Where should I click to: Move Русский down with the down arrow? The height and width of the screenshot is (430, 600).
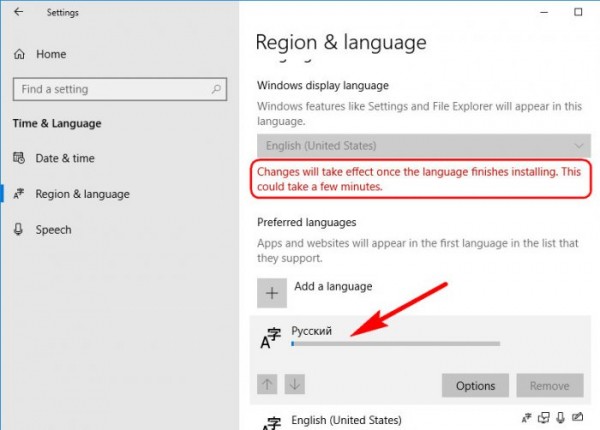pyautogui.click(x=295, y=384)
